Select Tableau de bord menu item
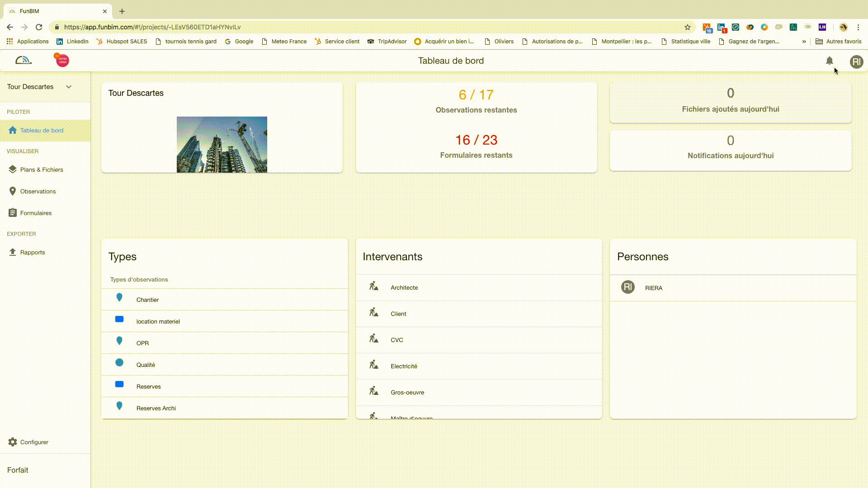The image size is (868, 488). 42,130
